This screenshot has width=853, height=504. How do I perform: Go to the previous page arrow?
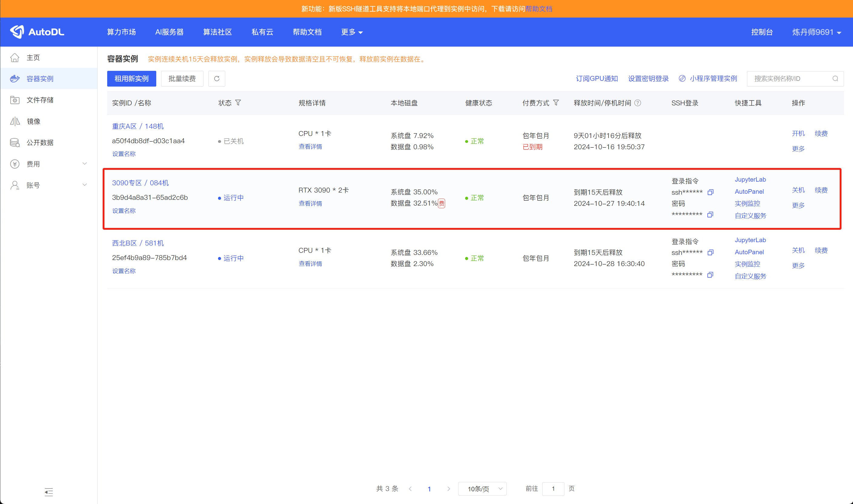click(410, 489)
